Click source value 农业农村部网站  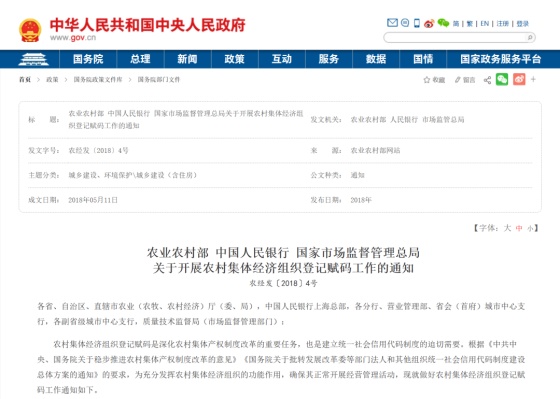[375, 151]
